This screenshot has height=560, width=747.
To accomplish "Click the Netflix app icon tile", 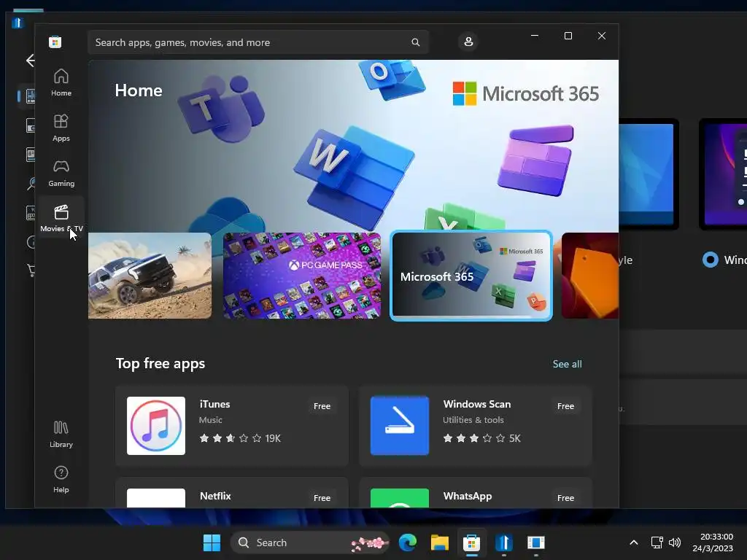I will click(156, 497).
